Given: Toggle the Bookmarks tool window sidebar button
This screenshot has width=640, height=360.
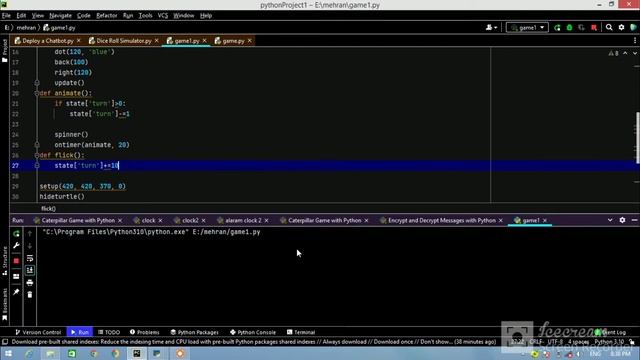Looking at the screenshot, I should (x=4, y=304).
